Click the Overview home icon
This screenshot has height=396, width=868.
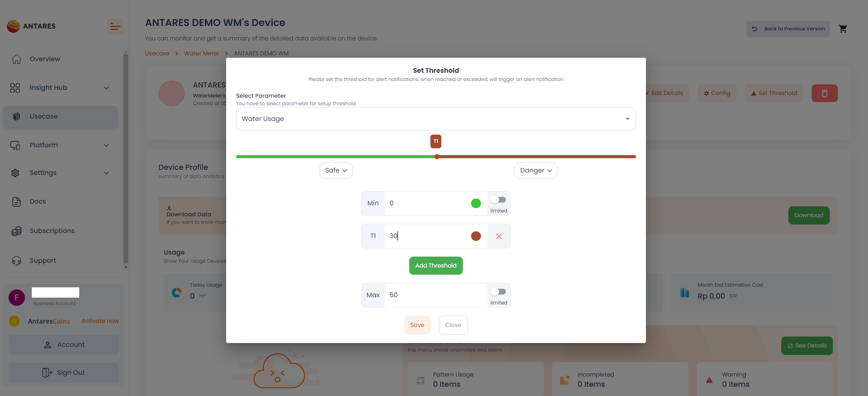coord(16,59)
